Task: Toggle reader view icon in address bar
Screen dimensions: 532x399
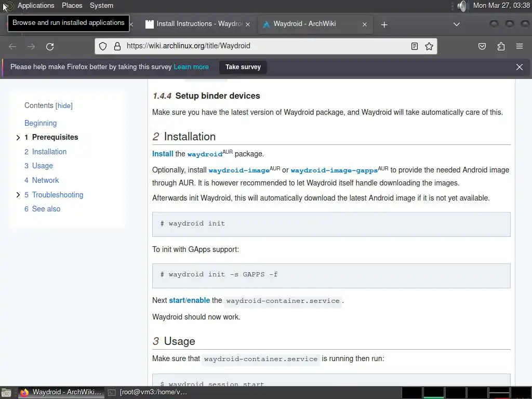Action: (414, 46)
